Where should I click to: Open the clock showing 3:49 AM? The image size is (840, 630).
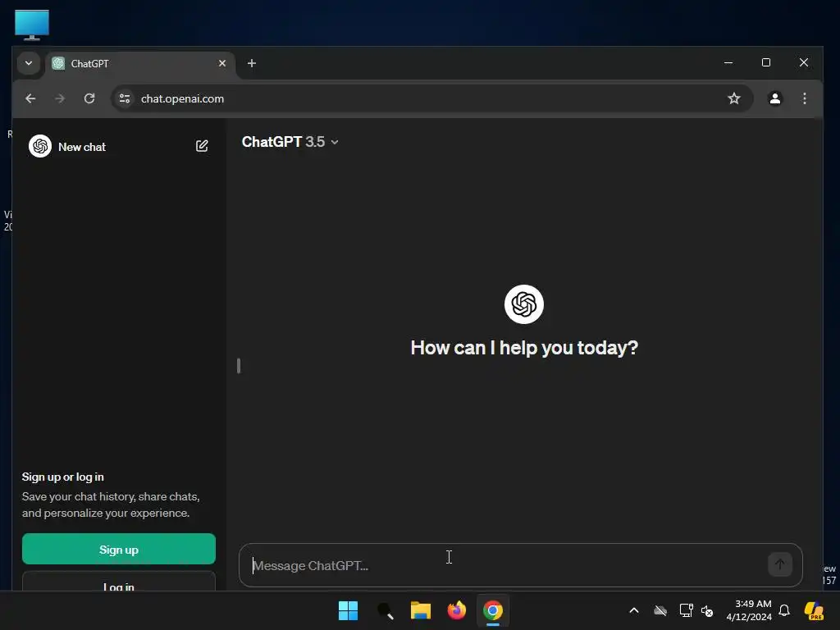click(749, 610)
